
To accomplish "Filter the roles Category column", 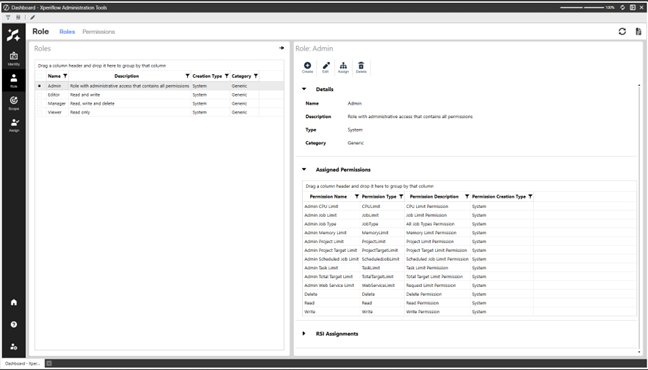I will point(255,76).
